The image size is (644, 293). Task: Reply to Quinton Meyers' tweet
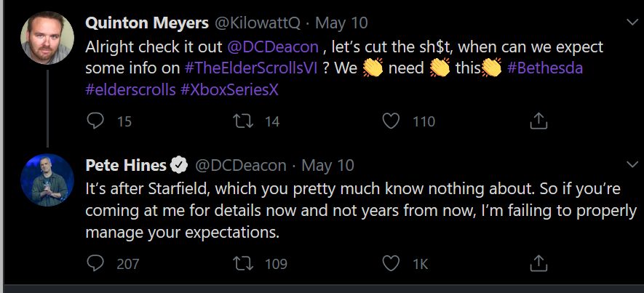(x=95, y=121)
